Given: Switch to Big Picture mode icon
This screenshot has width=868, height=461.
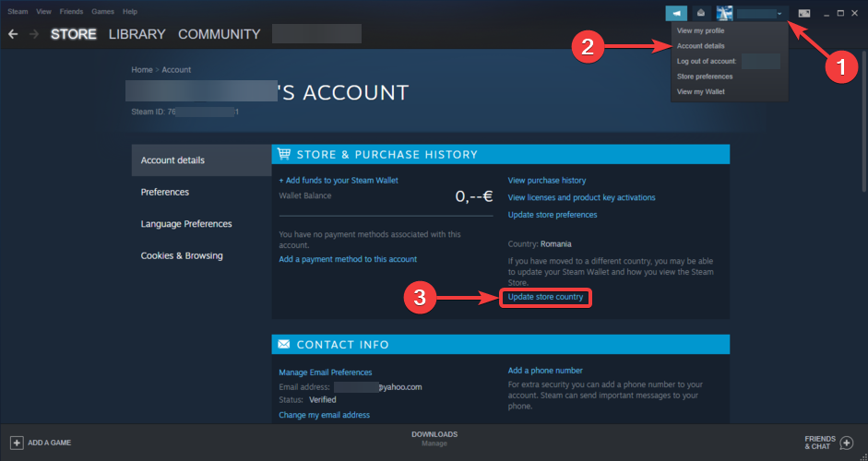Looking at the screenshot, I should click(x=803, y=13).
